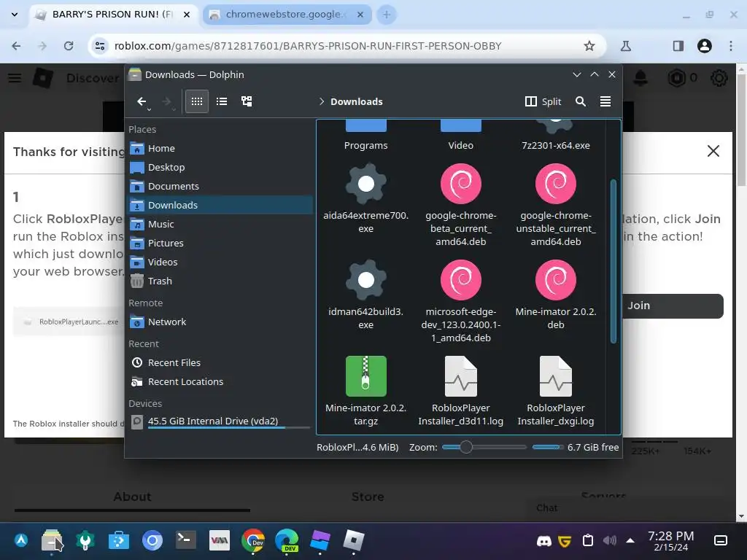Select RobloxPlayerInstaller_dxgi.log file
Screen dimensions: 747x560
pyautogui.click(x=555, y=391)
